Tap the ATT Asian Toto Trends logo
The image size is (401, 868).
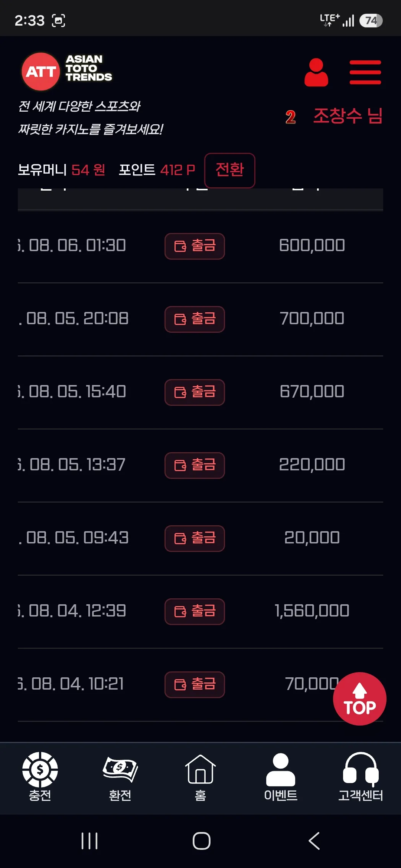coord(67,71)
